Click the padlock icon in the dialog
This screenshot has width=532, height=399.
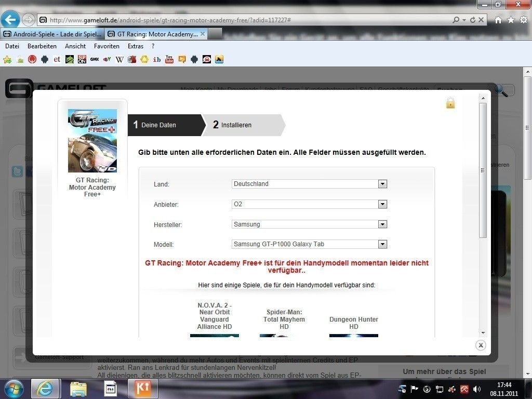coord(450,103)
